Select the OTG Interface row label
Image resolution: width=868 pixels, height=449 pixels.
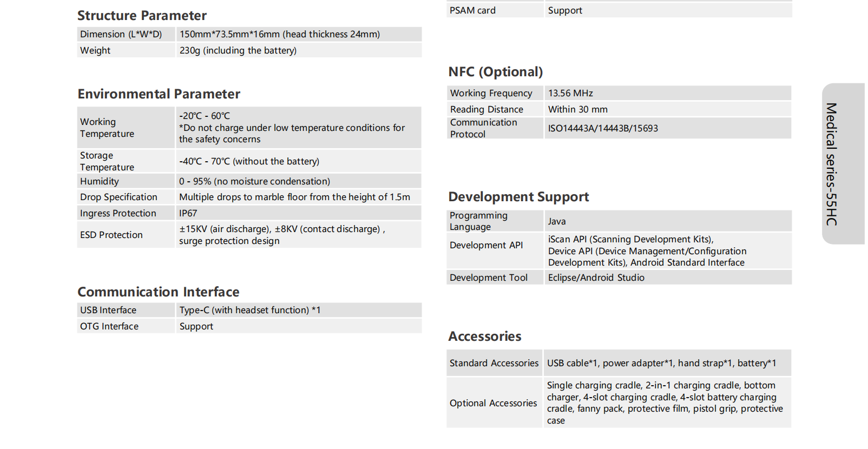pos(109,327)
